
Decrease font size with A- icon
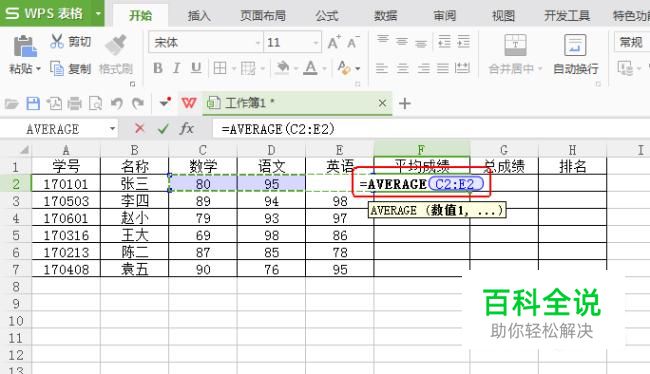353,42
